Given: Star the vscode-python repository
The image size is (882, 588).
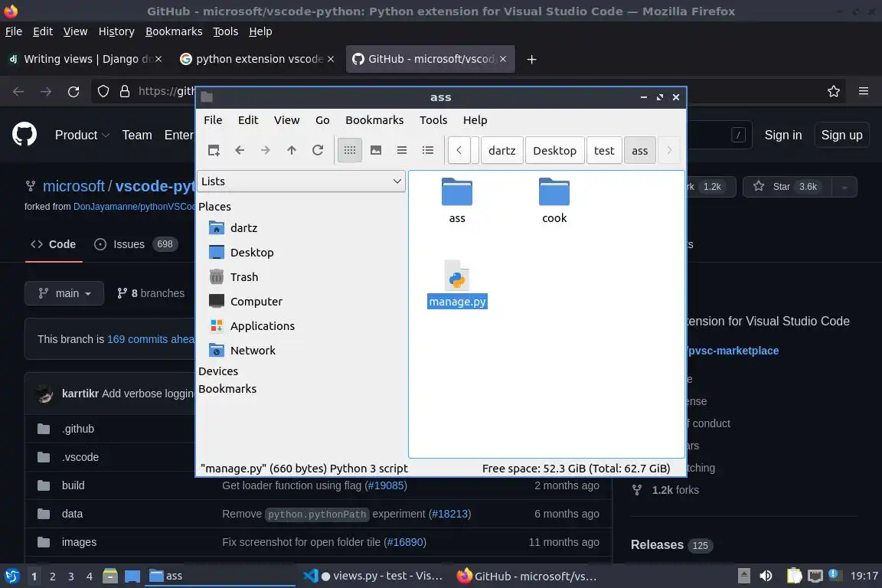Looking at the screenshot, I should click(788, 186).
